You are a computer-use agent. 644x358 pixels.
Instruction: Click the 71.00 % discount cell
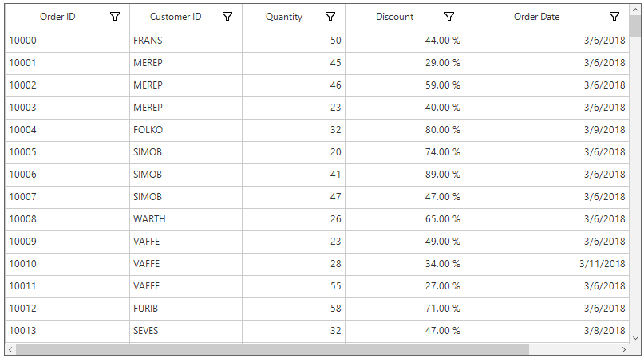pyautogui.click(x=405, y=309)
